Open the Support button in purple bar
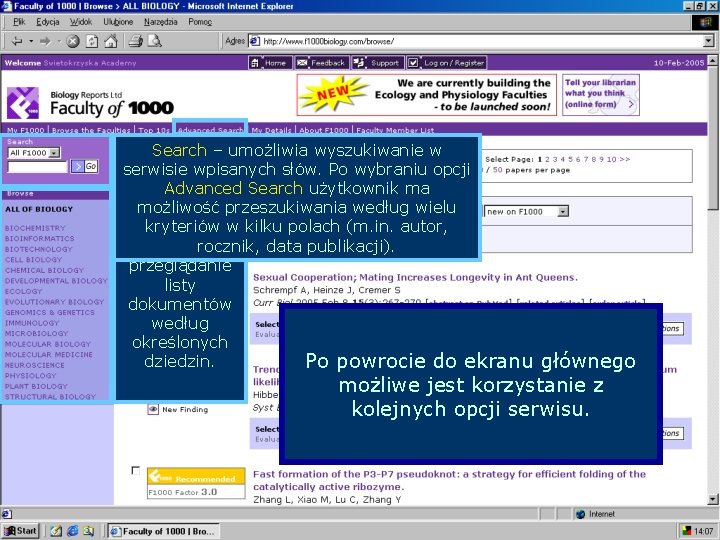720x540 pixels. pyautogui.click(x=378, y=63)
